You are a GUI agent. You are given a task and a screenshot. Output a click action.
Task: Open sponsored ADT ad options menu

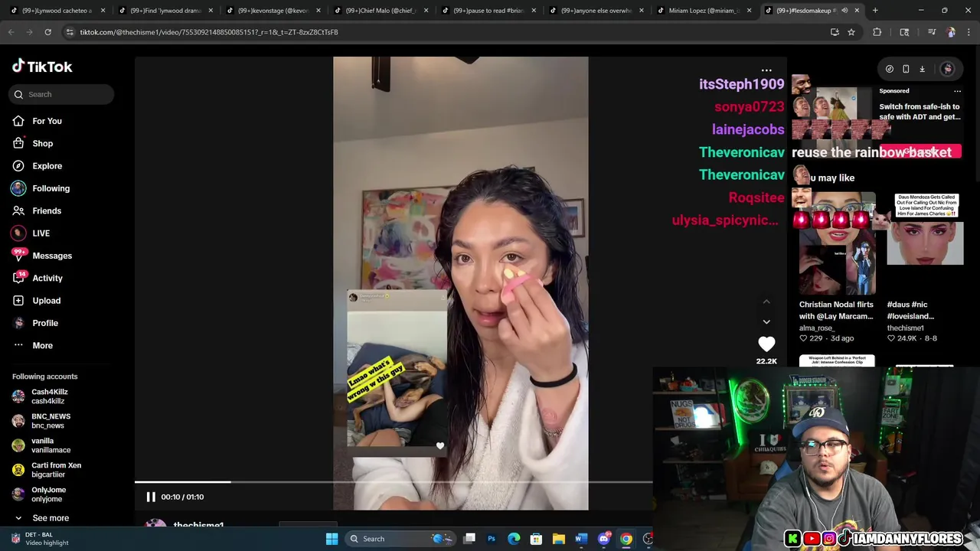957,91
